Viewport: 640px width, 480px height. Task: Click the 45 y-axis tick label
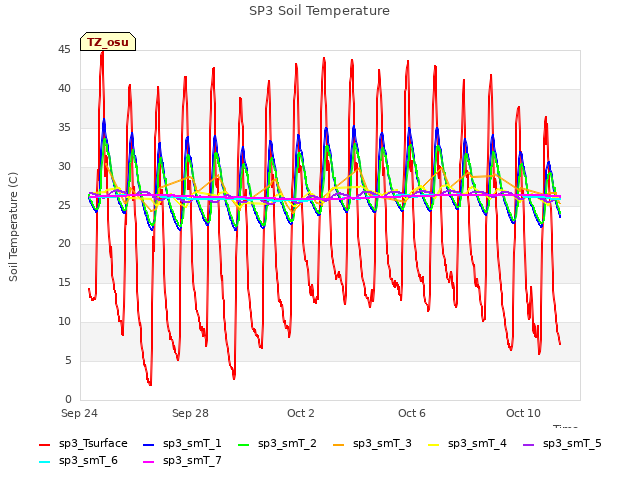coord(64,50)
